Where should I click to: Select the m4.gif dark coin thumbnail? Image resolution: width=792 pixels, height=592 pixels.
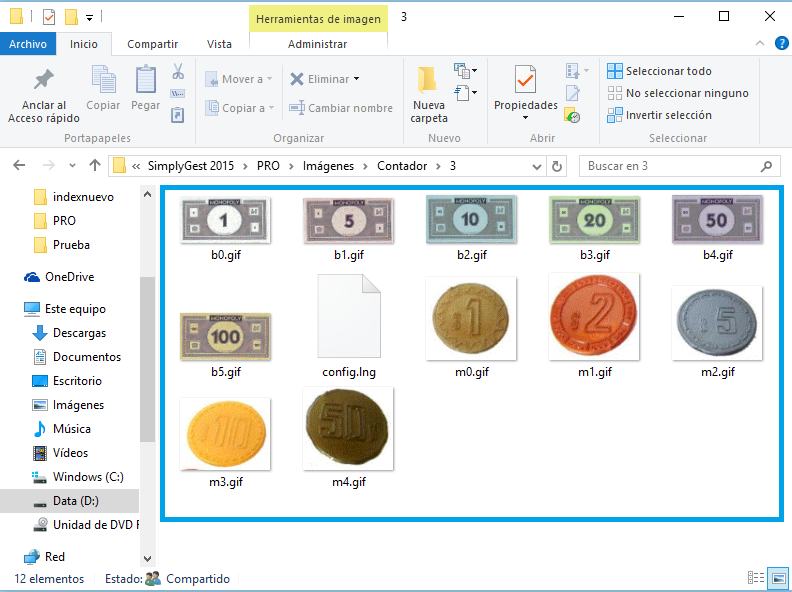click(349, 429)
